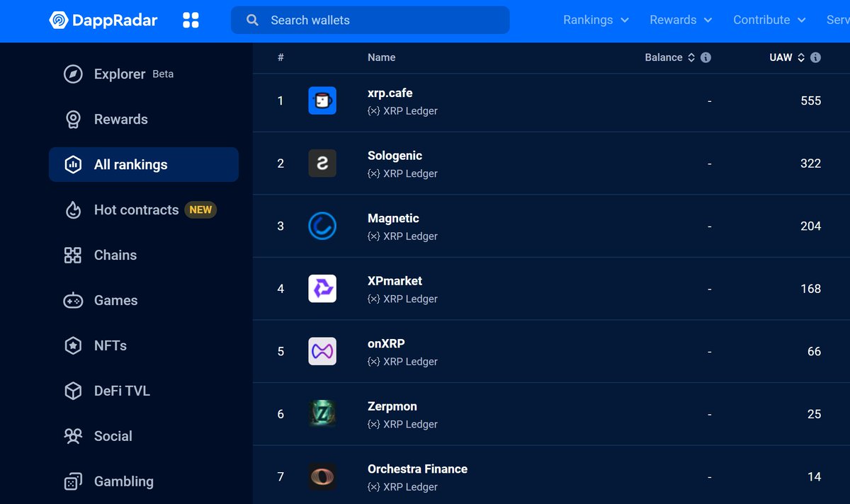Click the UAW value 204
Screen dimensions: 850x504
tap(810, 226)
